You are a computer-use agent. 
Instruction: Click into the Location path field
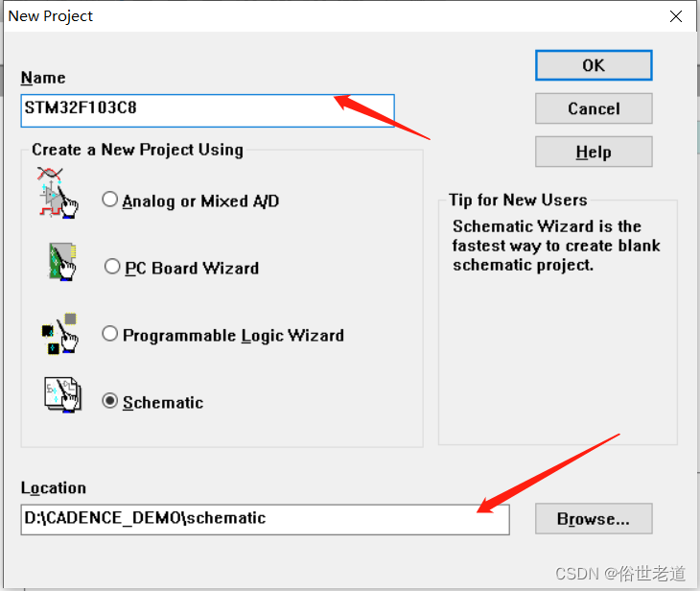(266, 520)
